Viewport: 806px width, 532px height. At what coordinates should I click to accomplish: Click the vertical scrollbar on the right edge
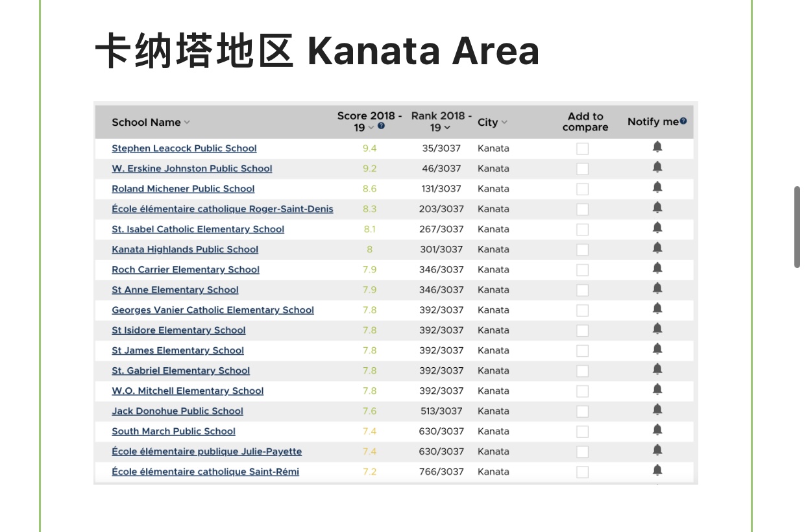click(x=797, y=227)
